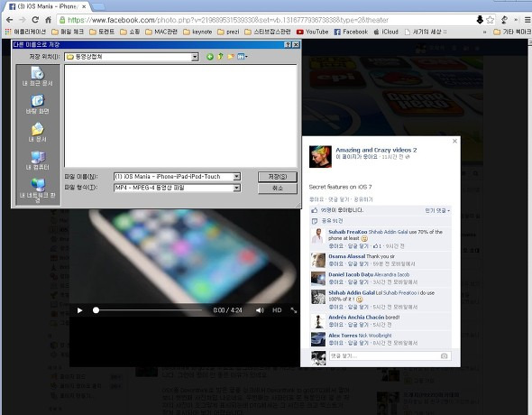The image size is (532, 415).
Task: Click the green back icon in save dialog
Action: [x=210, y=57]
